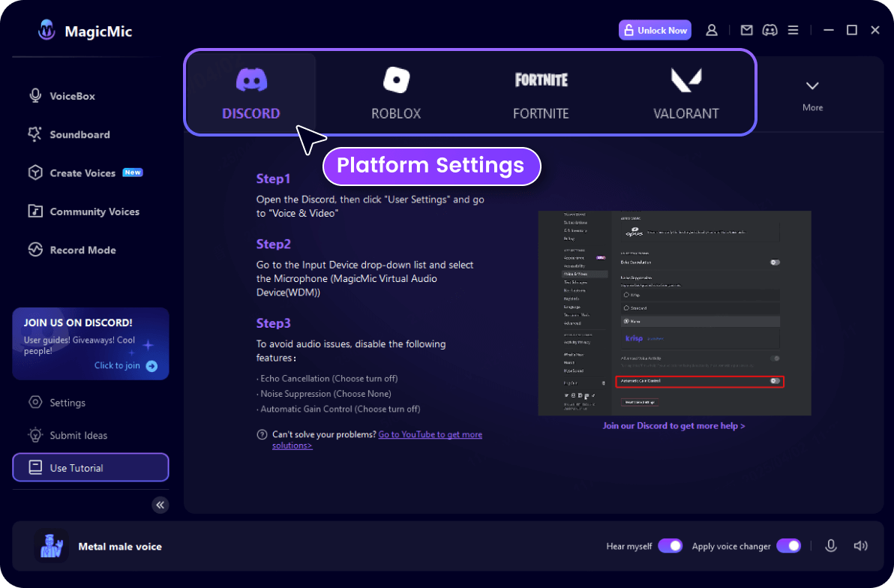Screen dimensions: 894x588
Task: Click the New badge beside Create Voices
Action: point(133,172)
